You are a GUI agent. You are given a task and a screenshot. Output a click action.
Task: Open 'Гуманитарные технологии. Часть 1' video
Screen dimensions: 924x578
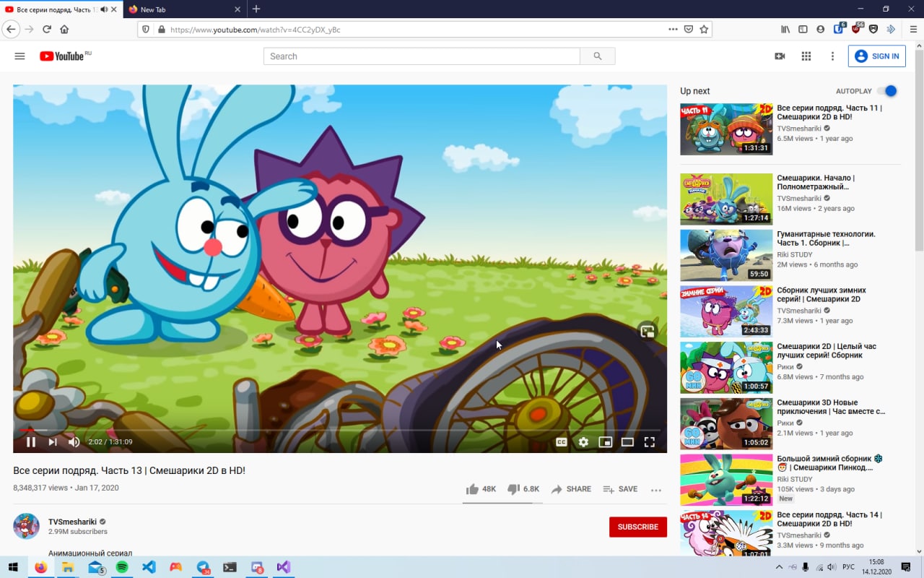pos(826,238)
